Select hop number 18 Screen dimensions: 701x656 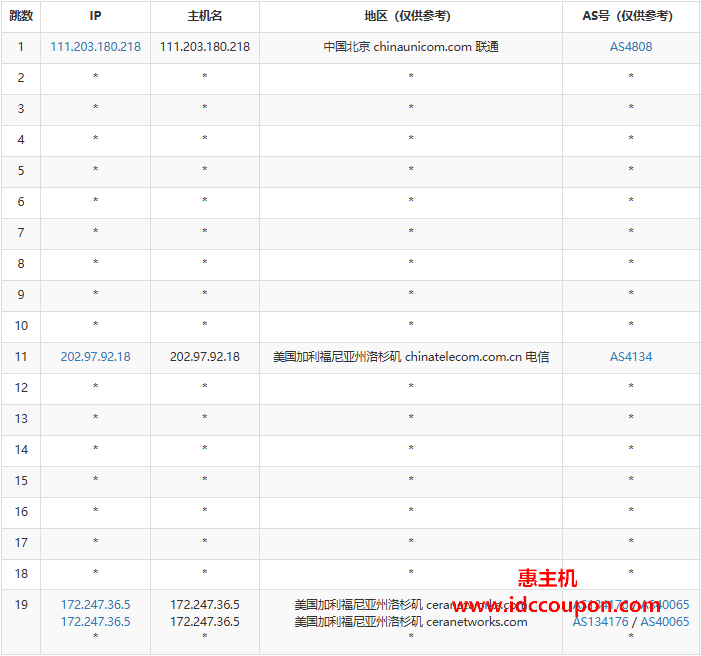(x=21, y=574)
